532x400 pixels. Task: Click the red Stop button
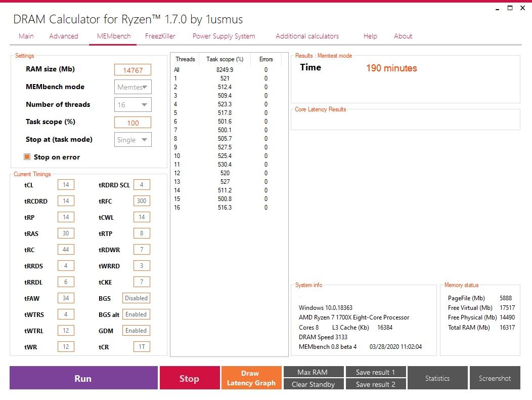pos(190,378)
